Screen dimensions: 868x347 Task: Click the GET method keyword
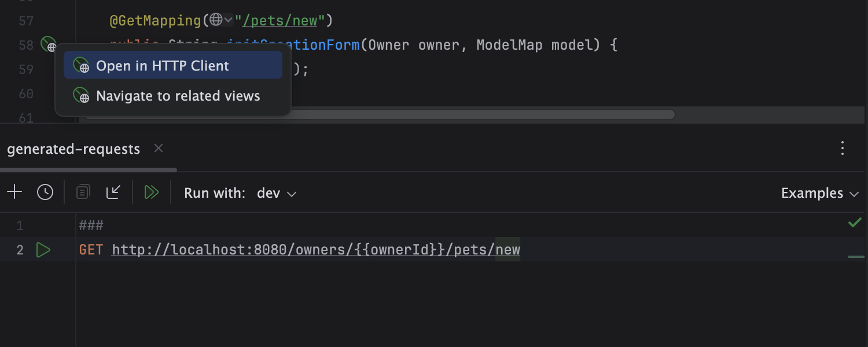[x=91, y=250]
